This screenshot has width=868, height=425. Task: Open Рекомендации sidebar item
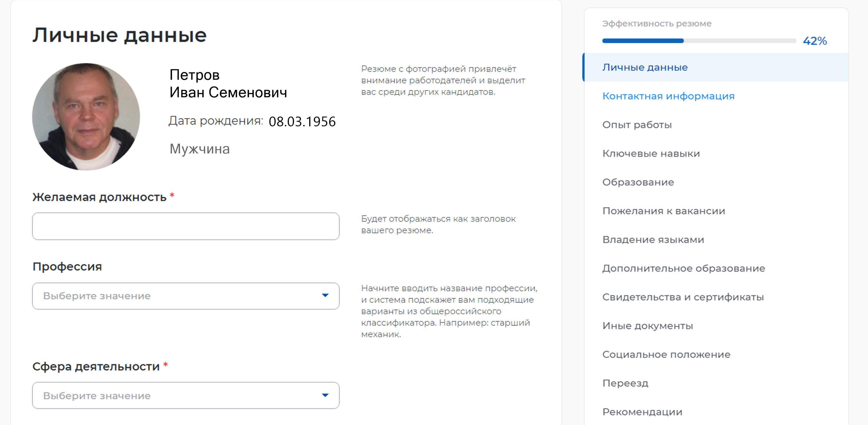(642, 412)
